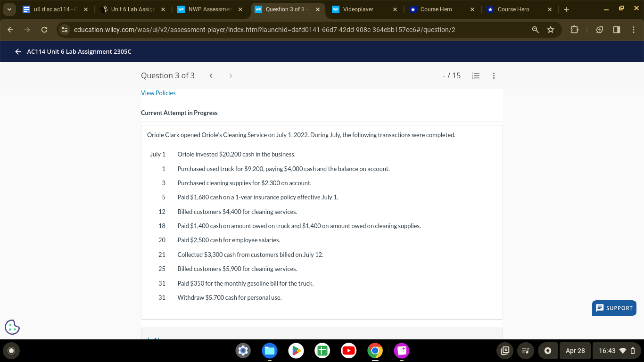
Task: Open YouTube from the shelf
Action: point(348,351)
